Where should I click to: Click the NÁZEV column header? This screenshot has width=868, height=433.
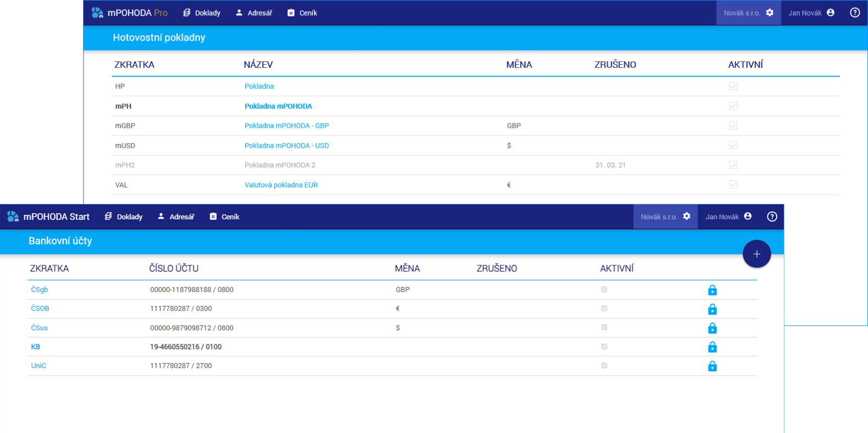tap(258, 65)
